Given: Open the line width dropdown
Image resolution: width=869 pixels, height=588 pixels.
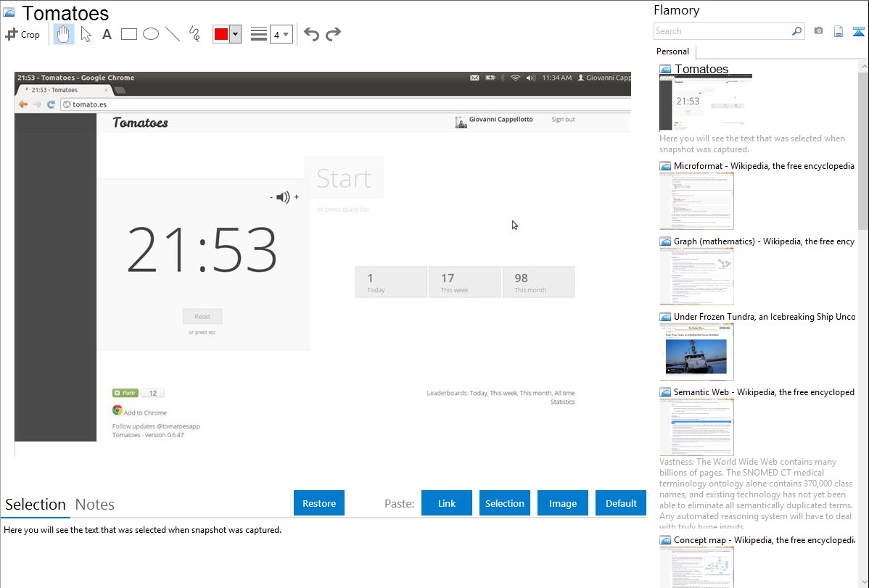Looking at the screenshot, I should click(x=281, y=34).
